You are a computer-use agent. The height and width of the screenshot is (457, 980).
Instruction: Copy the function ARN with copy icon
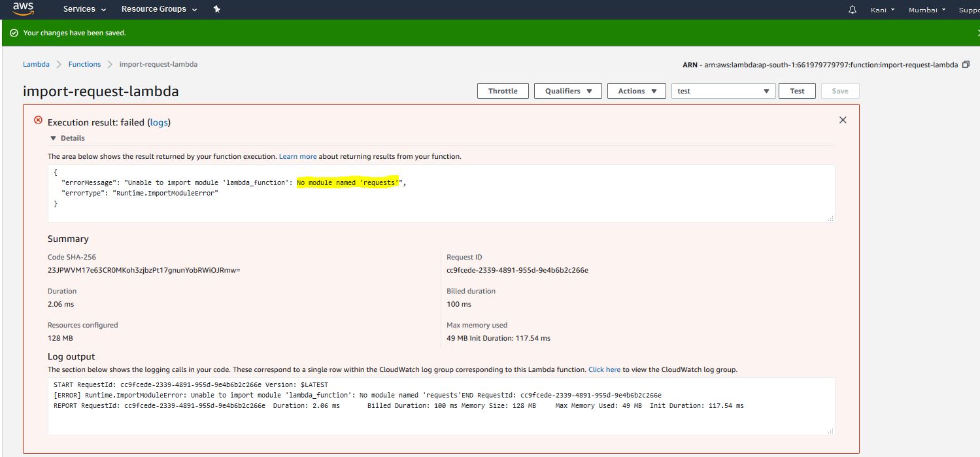(x=966, y=65)
